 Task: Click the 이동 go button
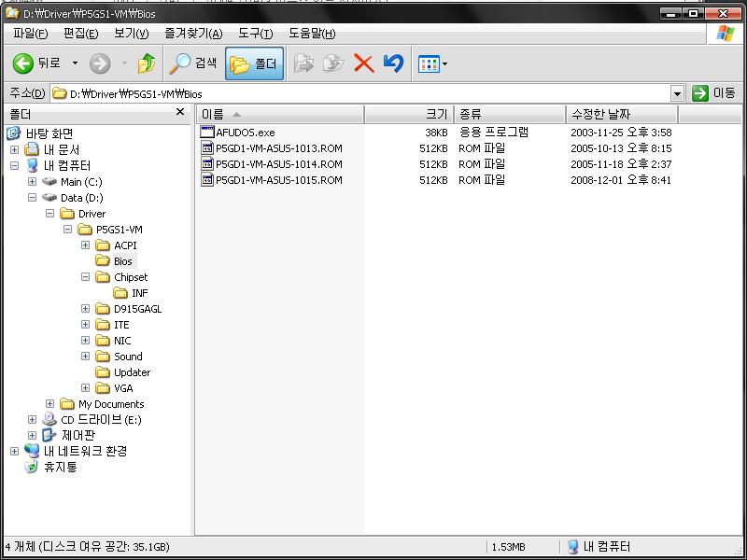[x=713, y=93]
